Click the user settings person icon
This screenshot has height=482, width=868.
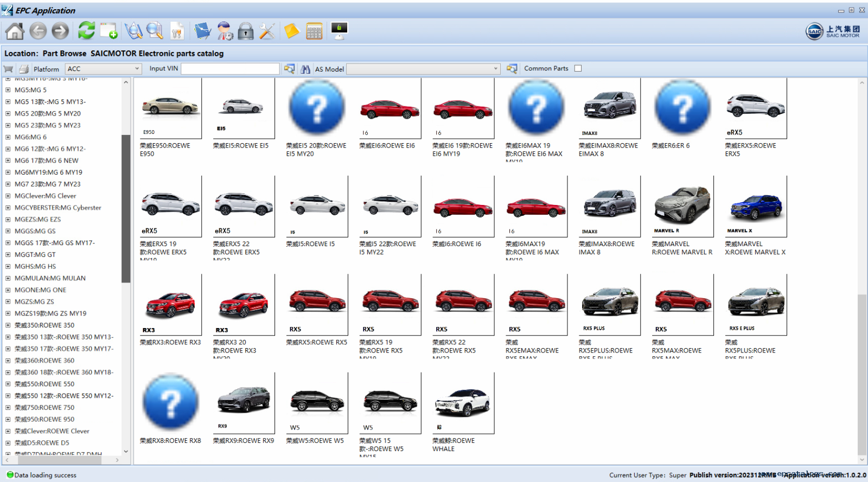point(225,31)
